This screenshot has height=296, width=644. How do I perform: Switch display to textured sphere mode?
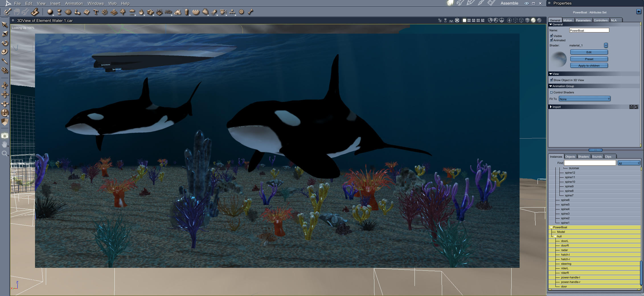pos(539,20)
